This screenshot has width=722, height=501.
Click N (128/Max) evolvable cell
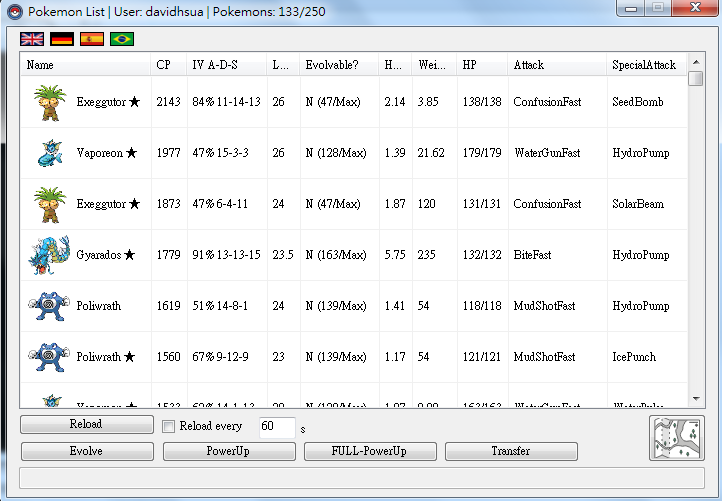coord(336,153)
